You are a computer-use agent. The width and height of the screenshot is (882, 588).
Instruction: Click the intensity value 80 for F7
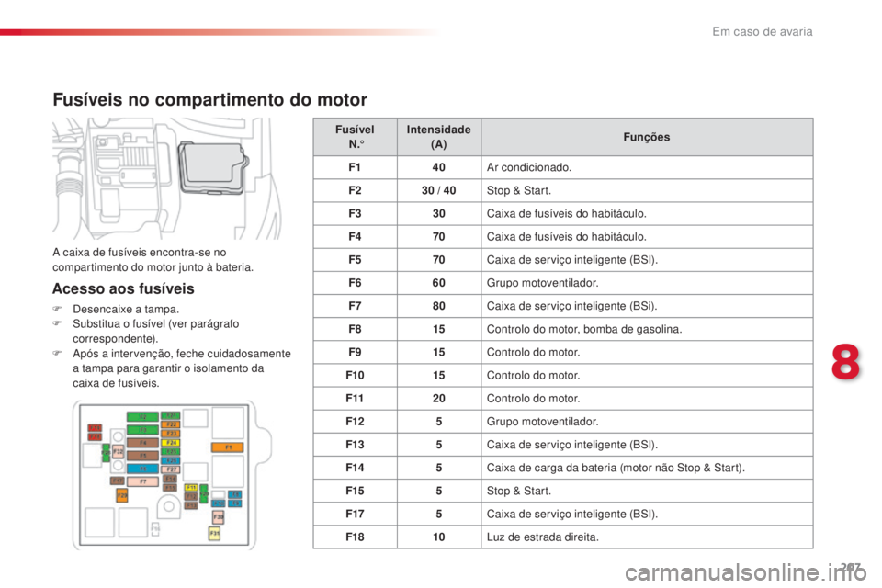point(439,306)
